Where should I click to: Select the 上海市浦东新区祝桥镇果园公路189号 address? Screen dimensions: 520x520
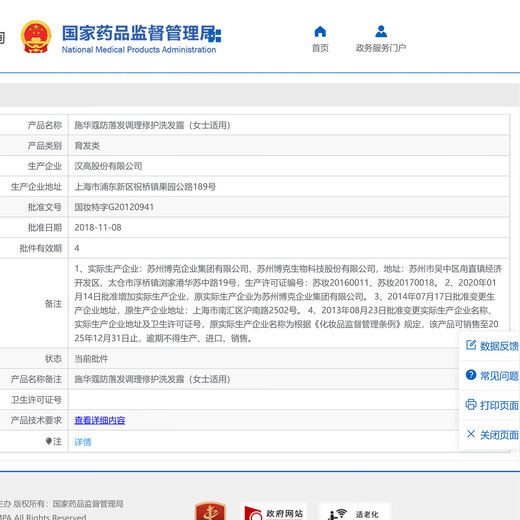145,187
